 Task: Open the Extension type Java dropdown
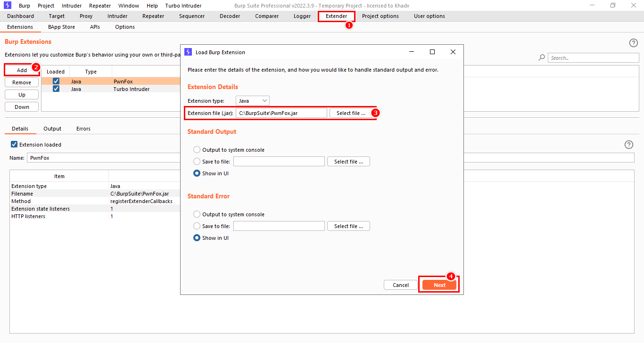(x=253, y=101)
